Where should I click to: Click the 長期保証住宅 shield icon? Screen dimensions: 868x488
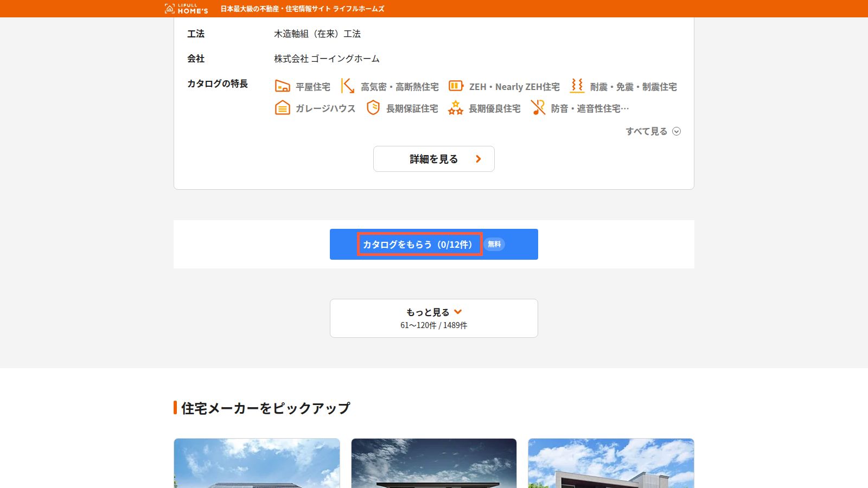tap(373, 108)
